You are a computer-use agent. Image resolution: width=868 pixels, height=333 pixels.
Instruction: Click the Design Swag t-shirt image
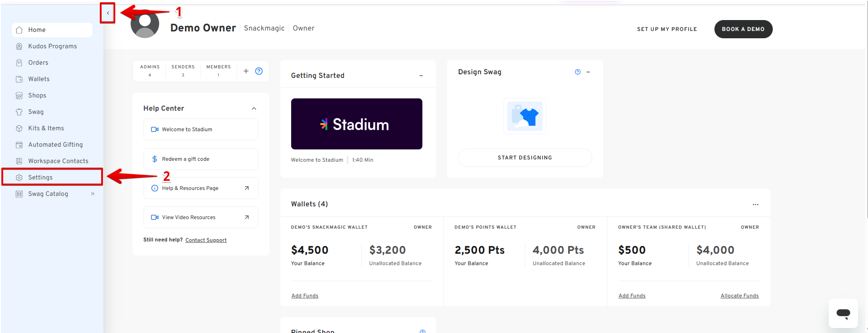[525, 116]
